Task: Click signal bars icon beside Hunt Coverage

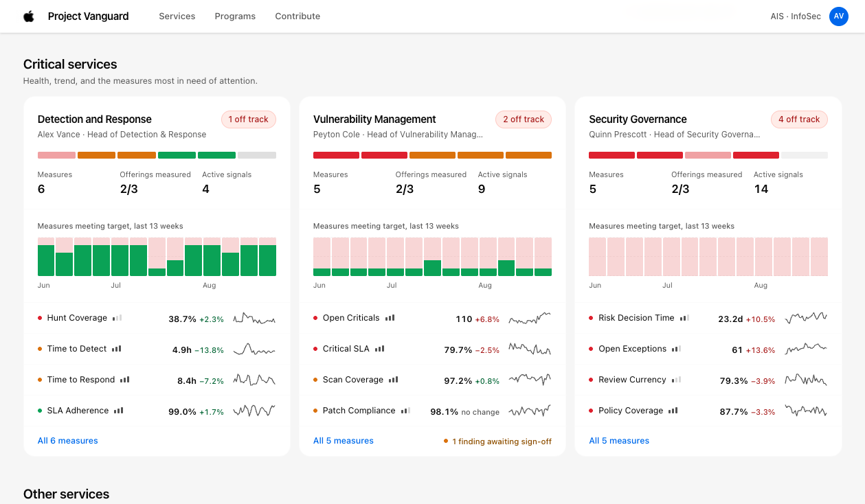Action: [117, 318]
